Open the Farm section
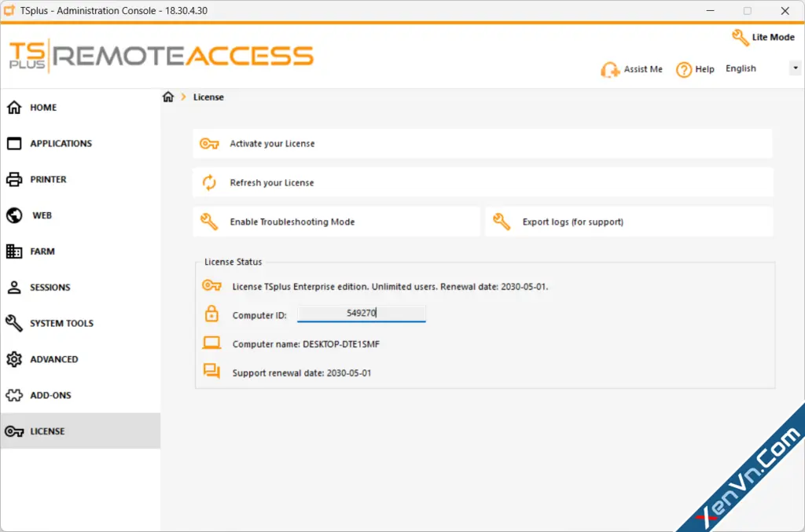The width and height of the screenshot is (805, 532). click(42, 251)
